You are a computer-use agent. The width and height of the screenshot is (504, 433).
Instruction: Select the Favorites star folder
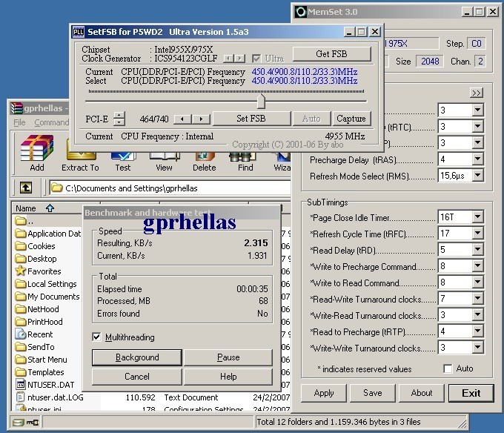click(x=39, y=271)
